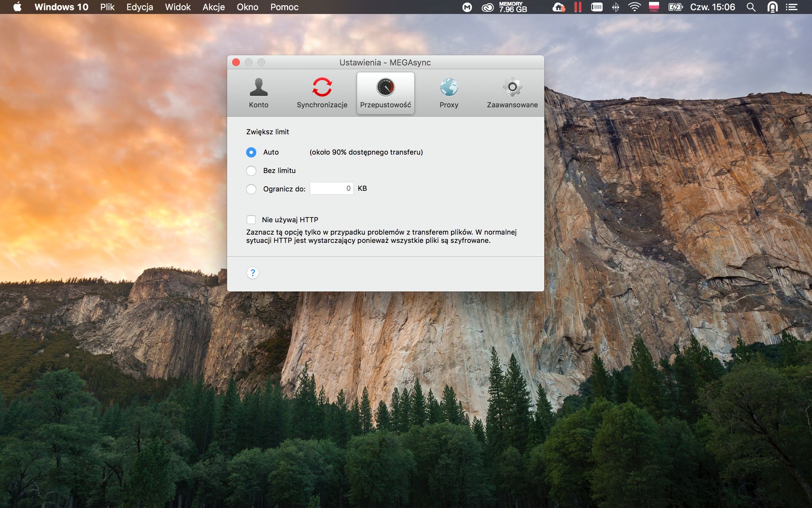Image resolution: width=812 pixels, height=508 pixels.
Task: Open the Akcje menu
Action: coord(214,7)
